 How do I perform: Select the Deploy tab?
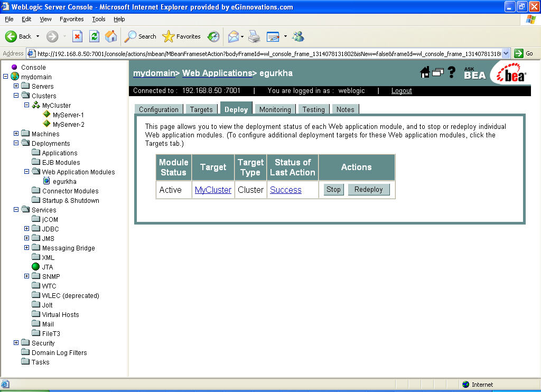(x=236, y=108)
